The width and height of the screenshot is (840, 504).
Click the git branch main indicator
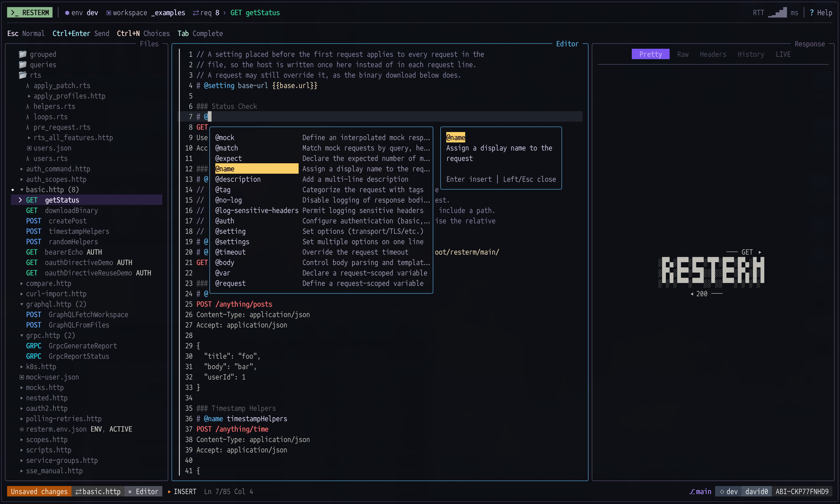[x=700, y=491]
